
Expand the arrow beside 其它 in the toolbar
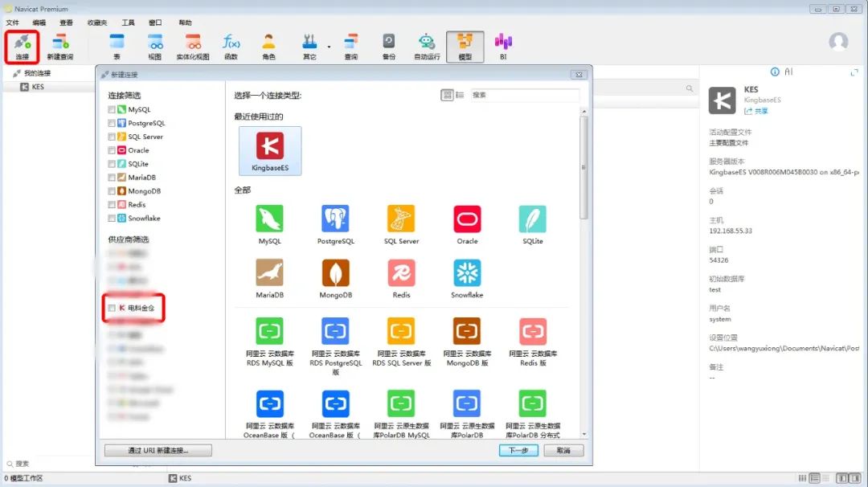(329, 47)
